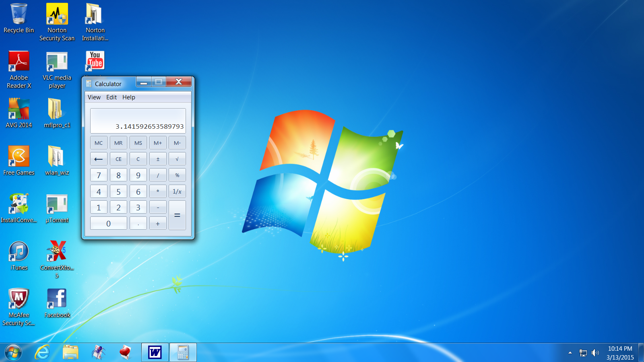Click the MS memory store button
Image resolution: width=644 pixels, height=362 pixels.
click(138, 143)
